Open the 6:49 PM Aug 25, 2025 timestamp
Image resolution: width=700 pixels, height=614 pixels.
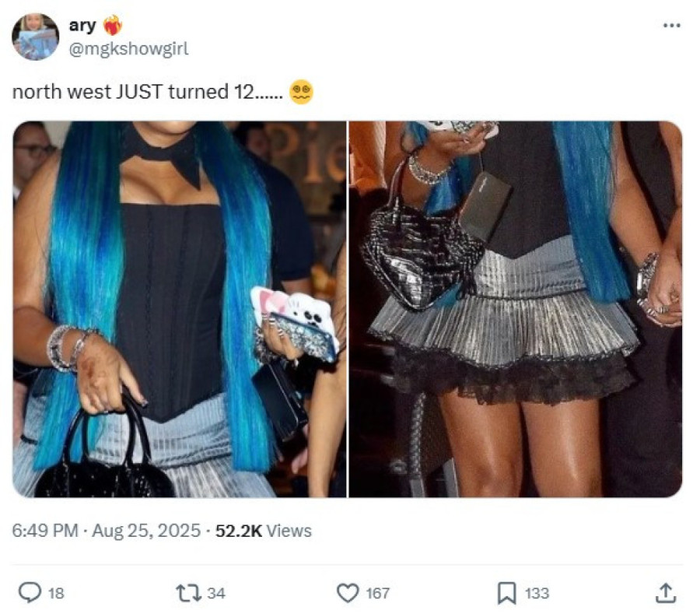pyautogui.click(x=107, y=531)
